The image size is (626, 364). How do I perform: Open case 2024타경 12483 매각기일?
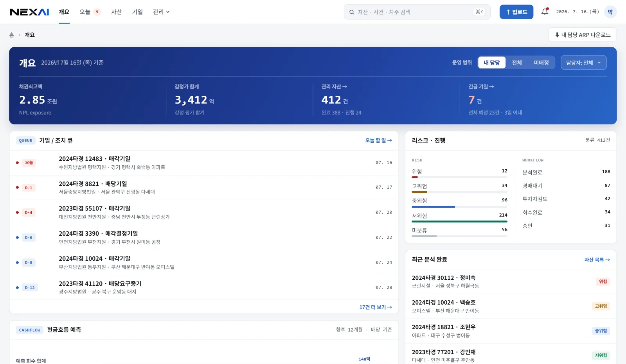pyautogui.click(x=204, y=163)
